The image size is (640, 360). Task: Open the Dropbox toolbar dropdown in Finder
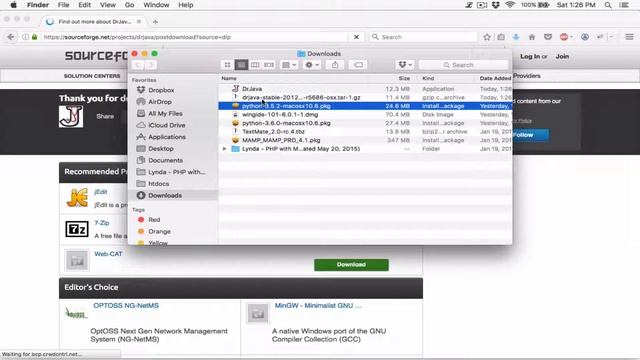coord(405,65)
